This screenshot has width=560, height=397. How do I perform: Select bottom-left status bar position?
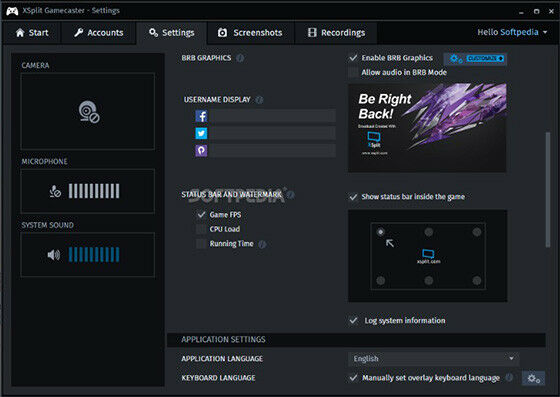[x=381, y=281]
